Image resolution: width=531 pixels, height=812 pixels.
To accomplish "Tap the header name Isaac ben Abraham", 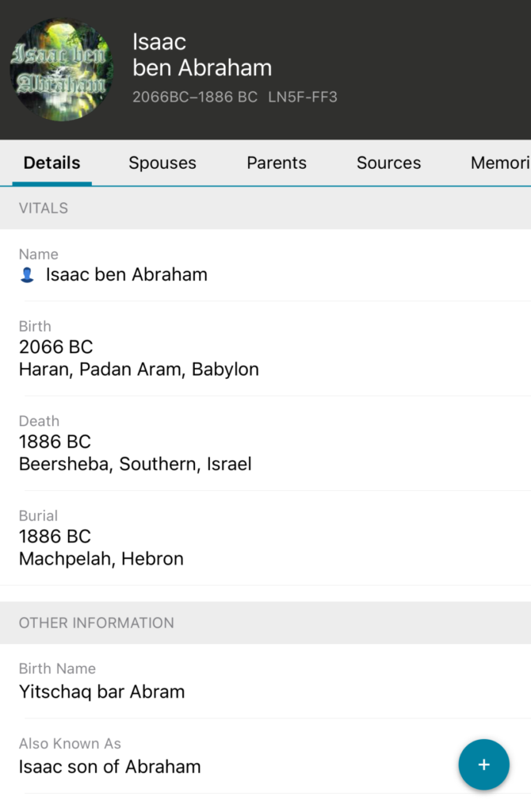I will (202, 55).
